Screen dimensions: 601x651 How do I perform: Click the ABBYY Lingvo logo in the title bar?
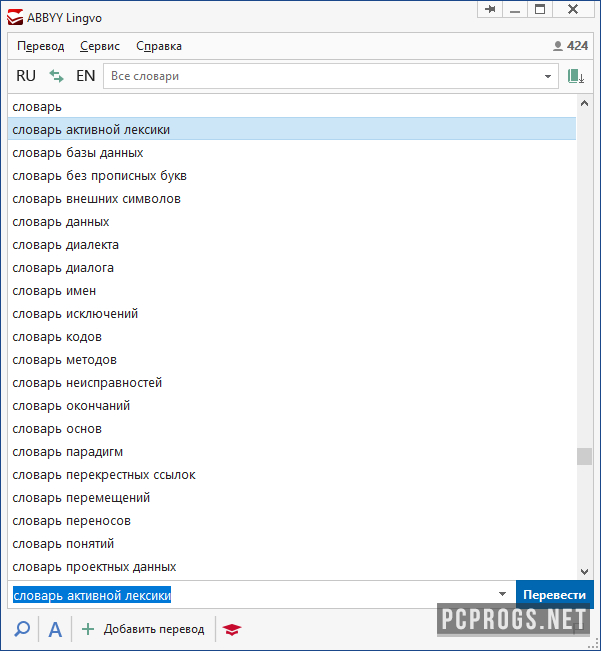pyautogui.click(x=16, y=17)
